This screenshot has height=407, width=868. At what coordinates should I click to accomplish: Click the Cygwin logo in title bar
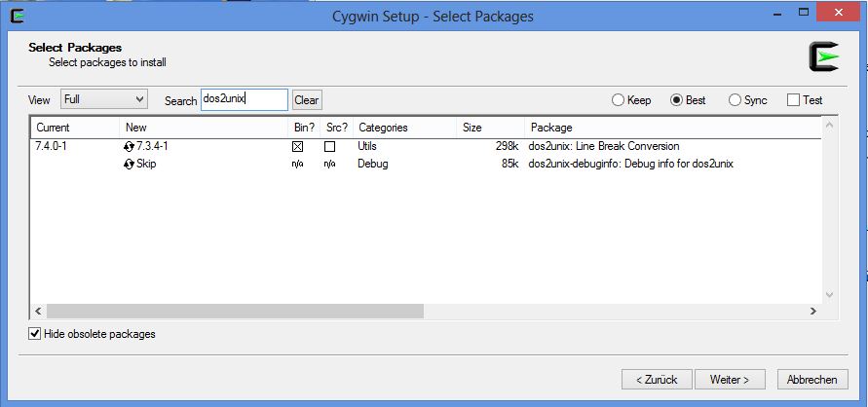click(x=18, y=16)
